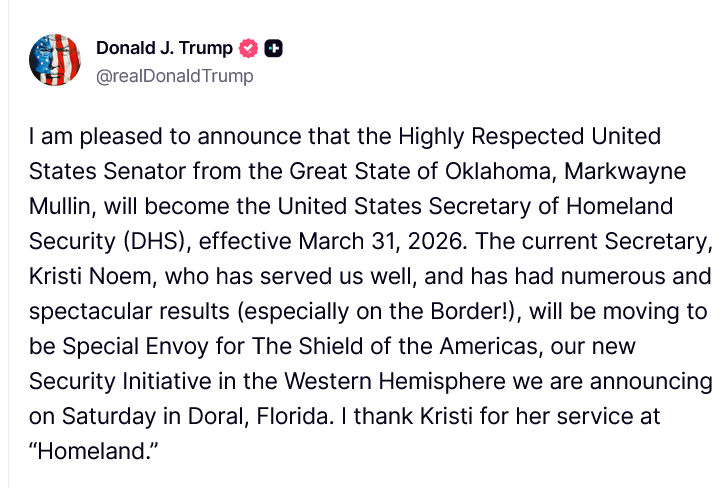Image resolution: width=722 pixels, height=488 pixels.
Task: Click the dark plus badge beside the name
Action: (275, 48)
